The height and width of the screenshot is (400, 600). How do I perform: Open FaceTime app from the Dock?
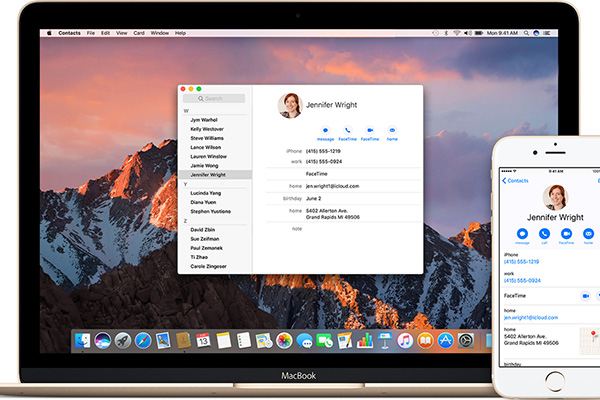324,341
